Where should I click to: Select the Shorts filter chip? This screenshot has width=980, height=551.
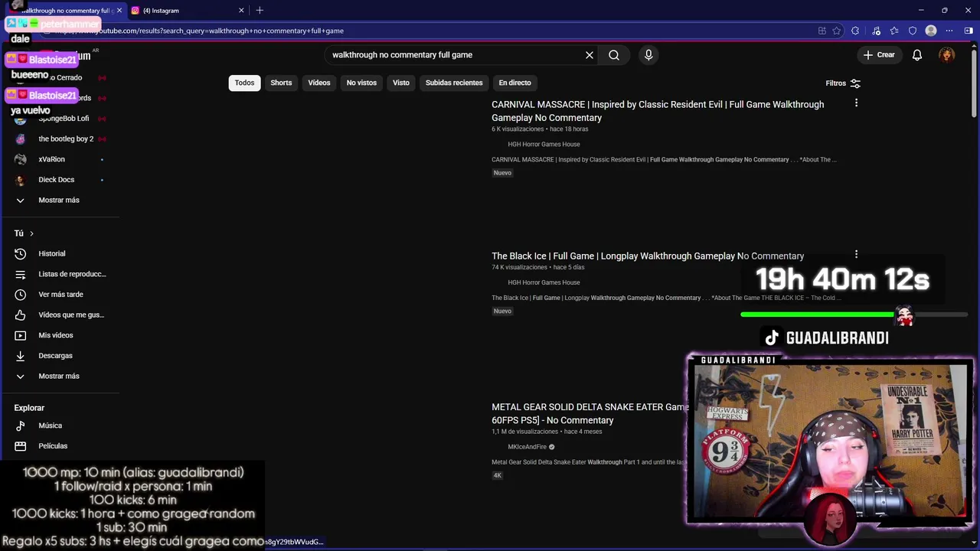(281, 83)
